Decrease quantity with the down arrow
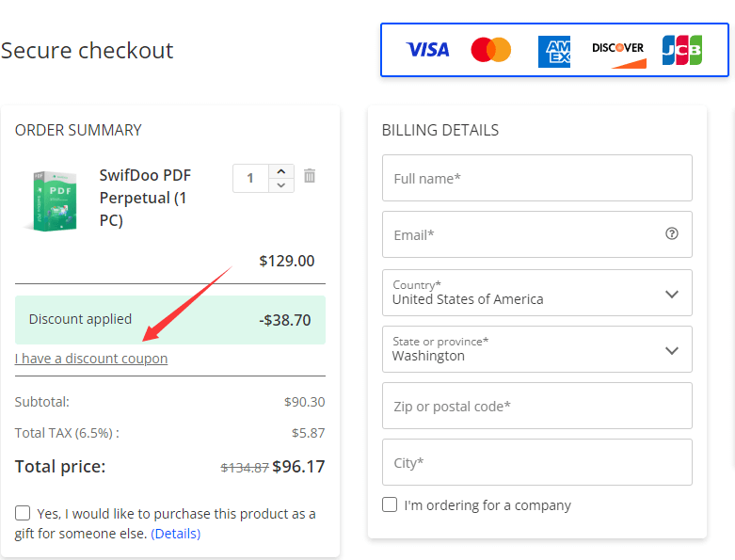Image resolution: width=735 pixels, height=560 pixels. [x=281, y=184]
